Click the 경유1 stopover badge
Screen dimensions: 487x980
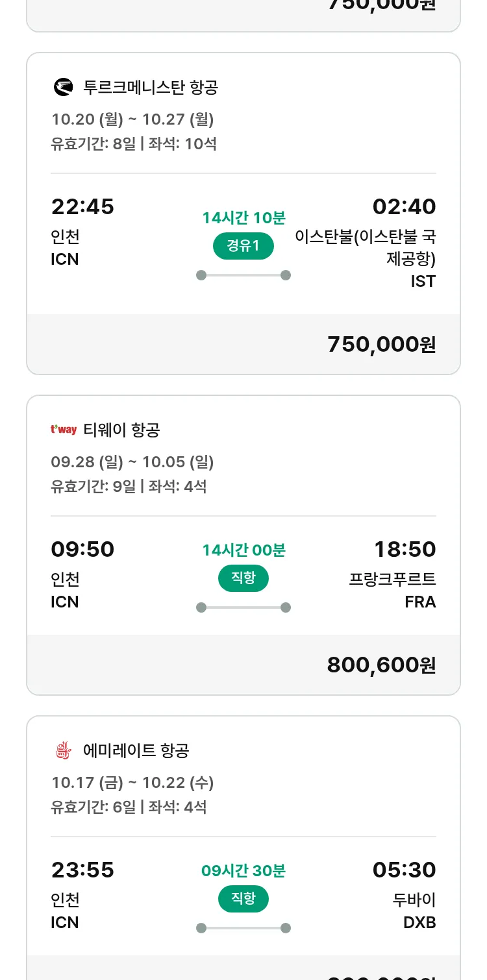point(243,246)
